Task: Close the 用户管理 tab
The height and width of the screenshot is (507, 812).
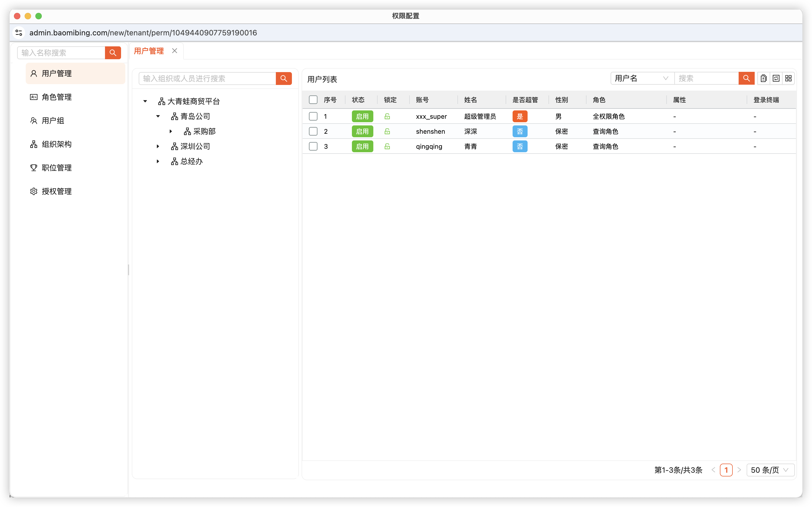Action: point(175,51)
